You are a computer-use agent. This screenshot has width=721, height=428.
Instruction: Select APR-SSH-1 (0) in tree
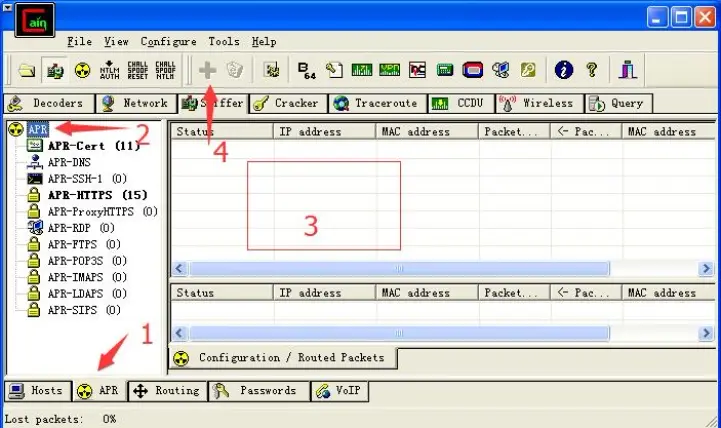coord(87,179)
